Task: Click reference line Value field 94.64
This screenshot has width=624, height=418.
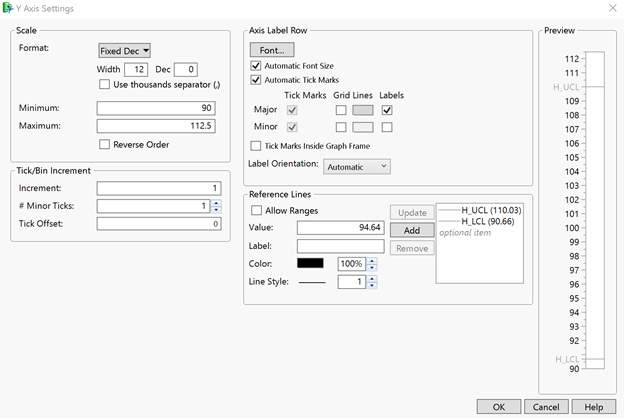Action: click(x=341, y=228)
